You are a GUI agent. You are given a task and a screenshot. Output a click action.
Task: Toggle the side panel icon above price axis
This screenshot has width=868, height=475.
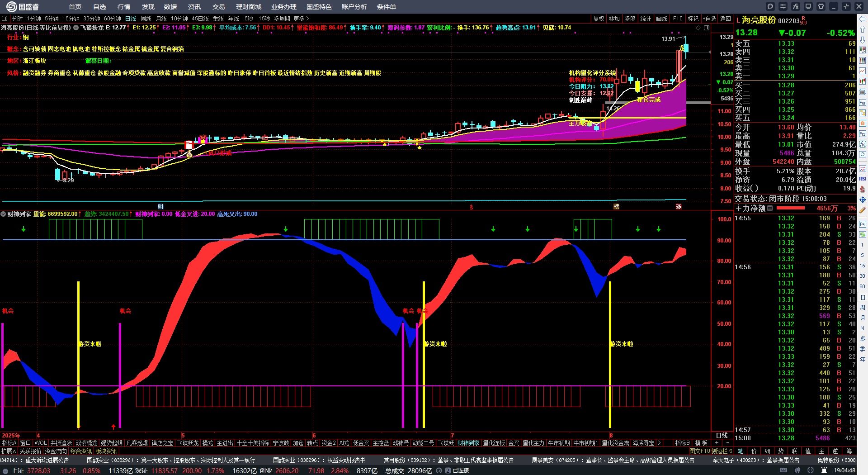(707, 28)
